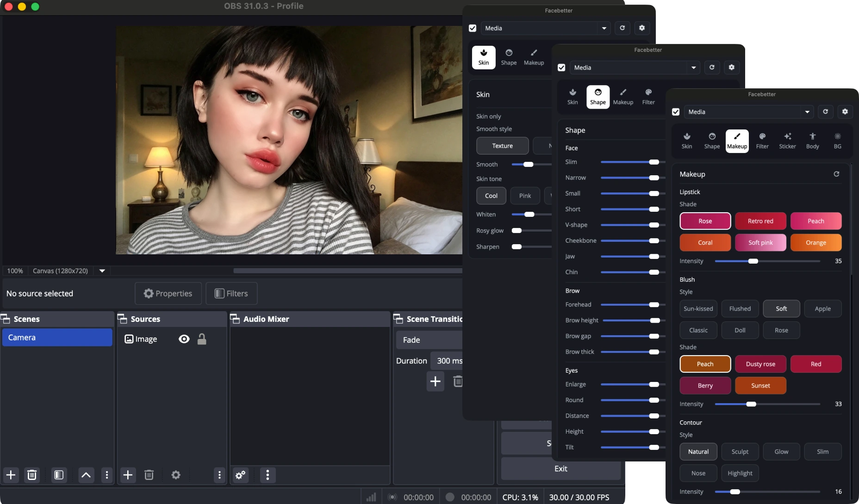Open the Fade transition dropdown
The width and height of the screenshot is (859, 504).
(429, 340)
